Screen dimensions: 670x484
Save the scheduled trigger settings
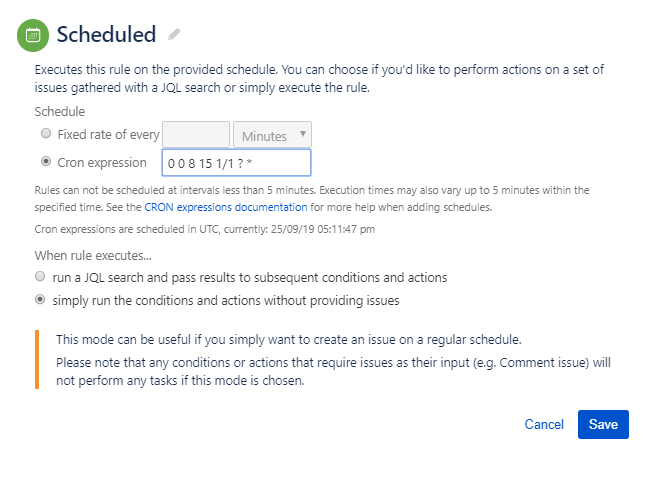pyautogui.click(x=603, y=424)
